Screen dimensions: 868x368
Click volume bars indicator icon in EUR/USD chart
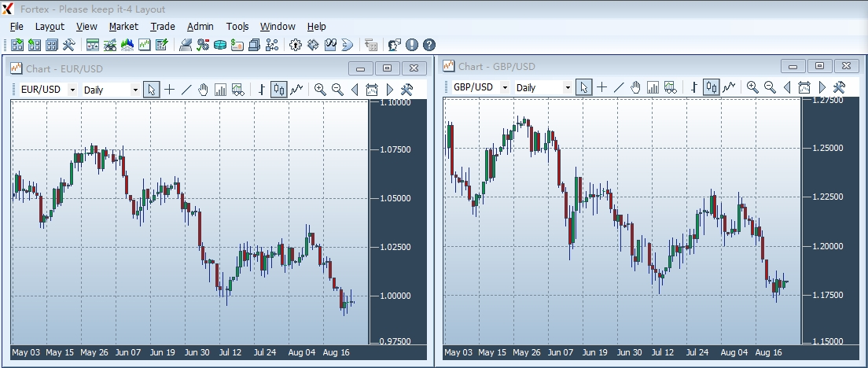point(220,90)
